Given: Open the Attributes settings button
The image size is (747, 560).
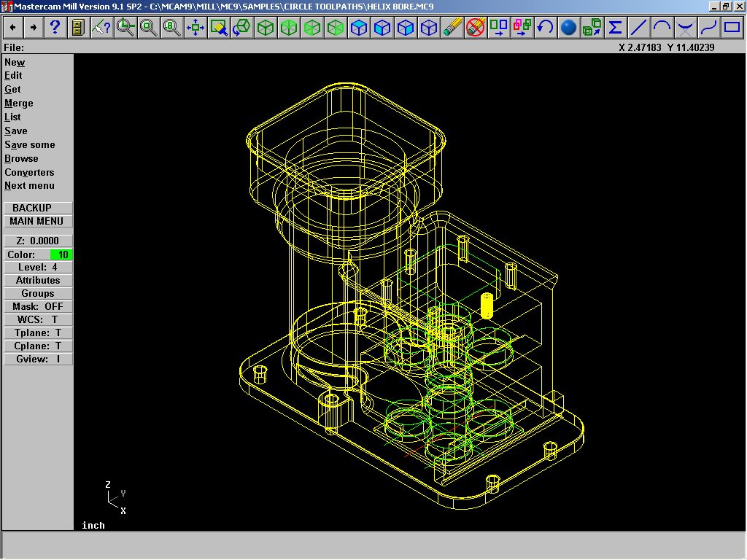Looking at the screenshot, I should coord(38,281).
